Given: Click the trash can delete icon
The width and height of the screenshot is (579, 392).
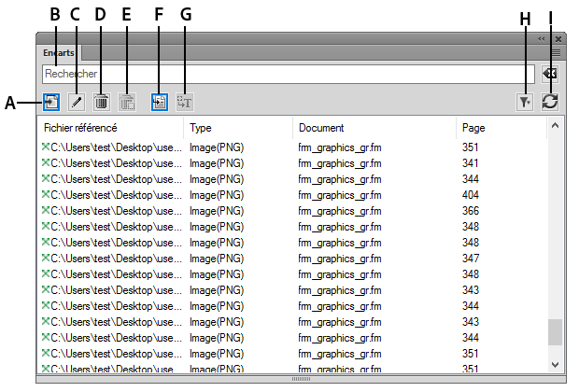Looking at the screenshot, I should [103, 103].
